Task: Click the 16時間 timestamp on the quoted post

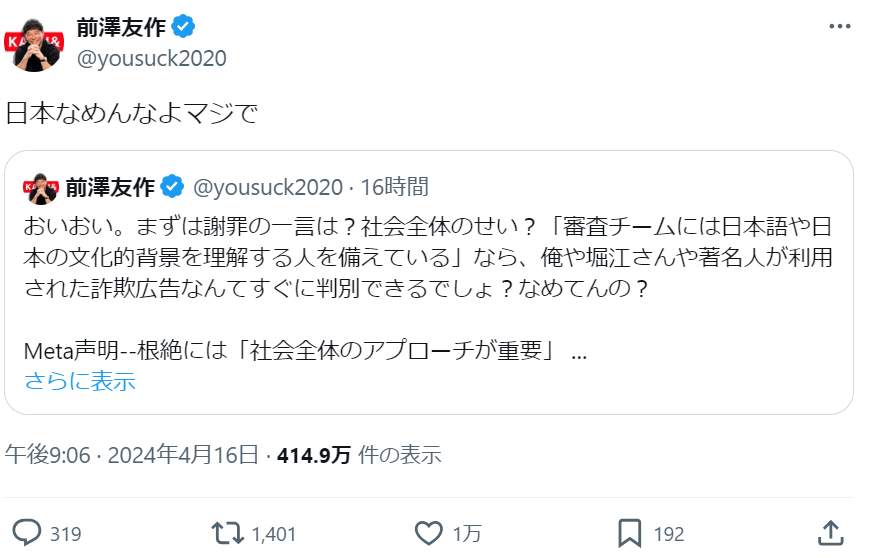Action: pyautogui.click(x=395, y=186)
